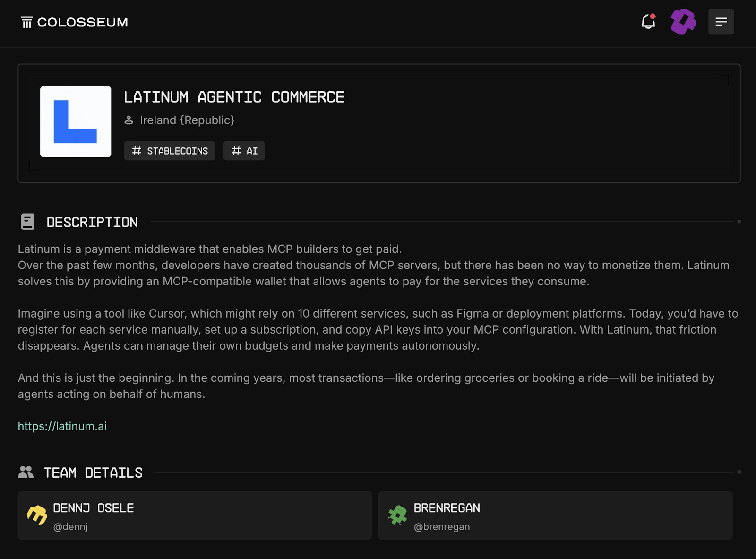Open the purple user profile avatar
The height and width of the screenshot is (559, 756).
(683, 22)
